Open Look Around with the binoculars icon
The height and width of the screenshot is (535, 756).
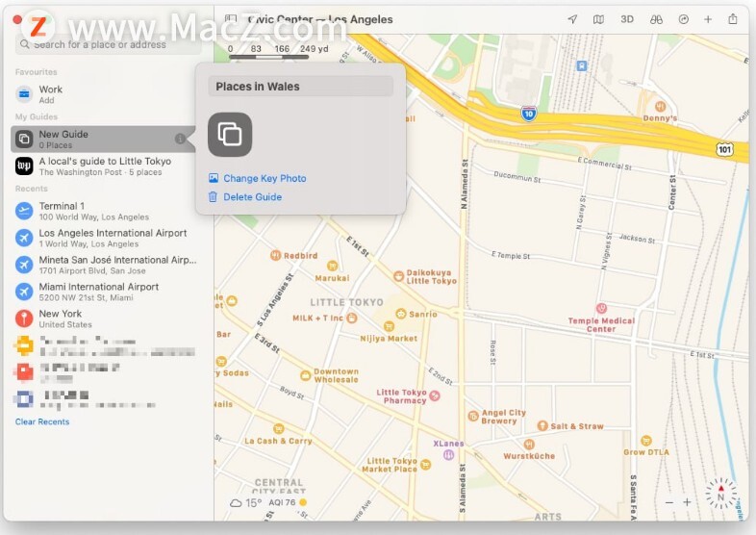656,19
